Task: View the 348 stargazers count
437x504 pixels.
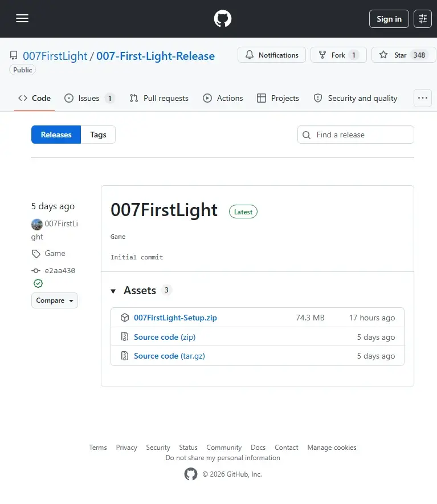Action: point(419,55)
